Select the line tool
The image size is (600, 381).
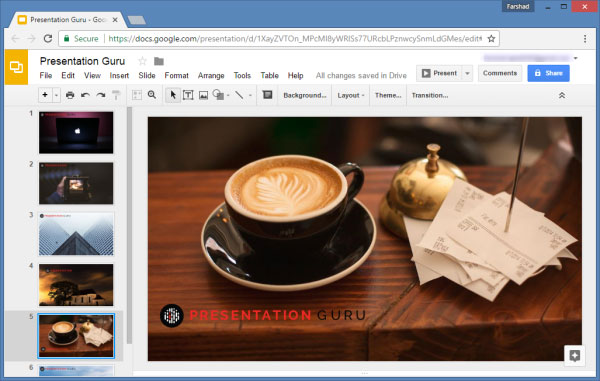point(239,95)
